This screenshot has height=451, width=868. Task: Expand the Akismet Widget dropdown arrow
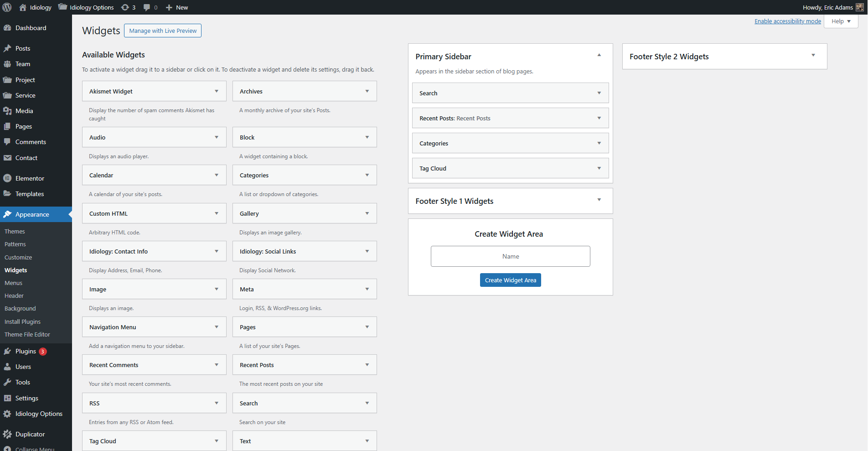[217, 91]
